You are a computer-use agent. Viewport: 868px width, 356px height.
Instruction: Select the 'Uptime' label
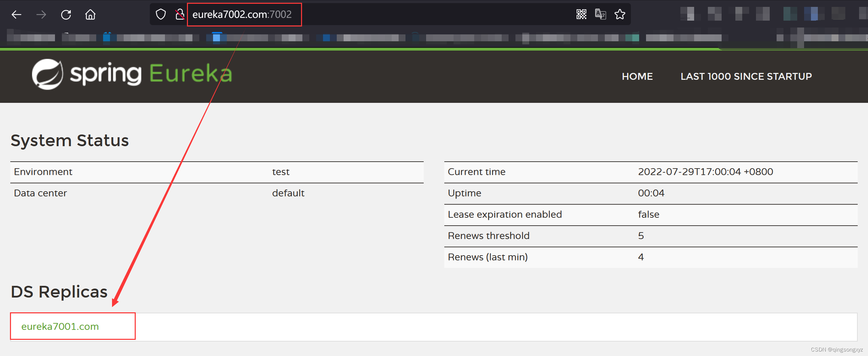click(x=464, y=193)
